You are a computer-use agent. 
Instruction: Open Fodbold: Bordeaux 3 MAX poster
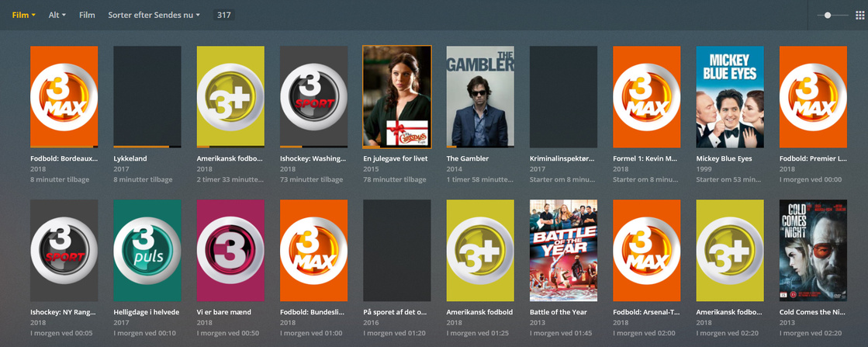pos(64,97)
